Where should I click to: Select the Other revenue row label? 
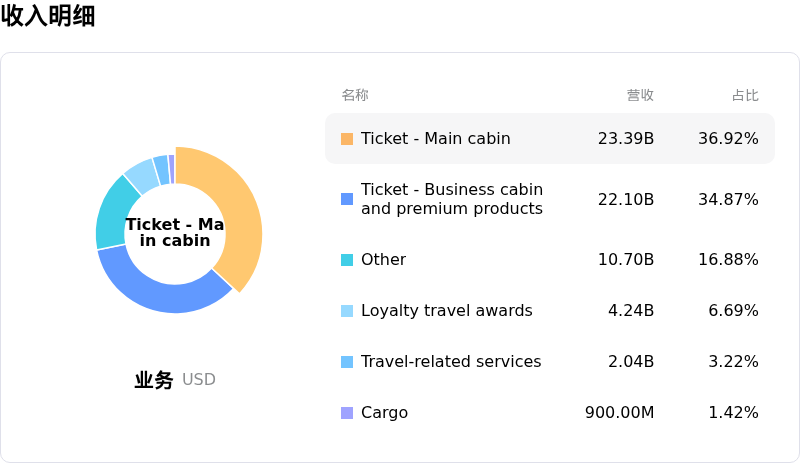[x=383, y=260]
